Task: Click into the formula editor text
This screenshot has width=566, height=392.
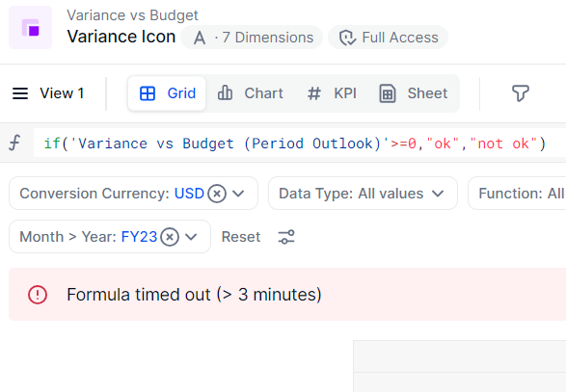Action: [x=294, y=144]
